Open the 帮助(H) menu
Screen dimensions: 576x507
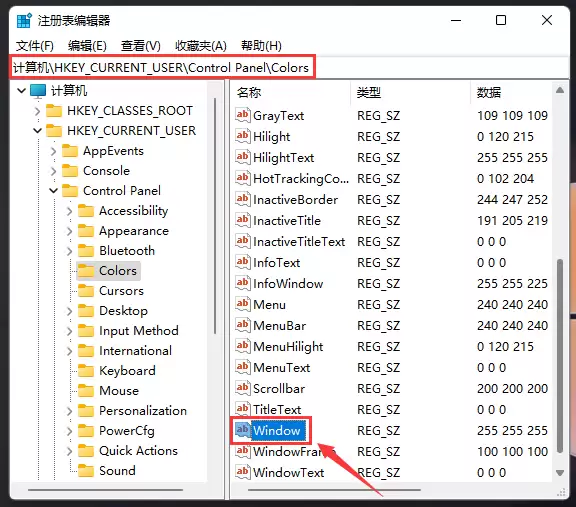point(261,46)
